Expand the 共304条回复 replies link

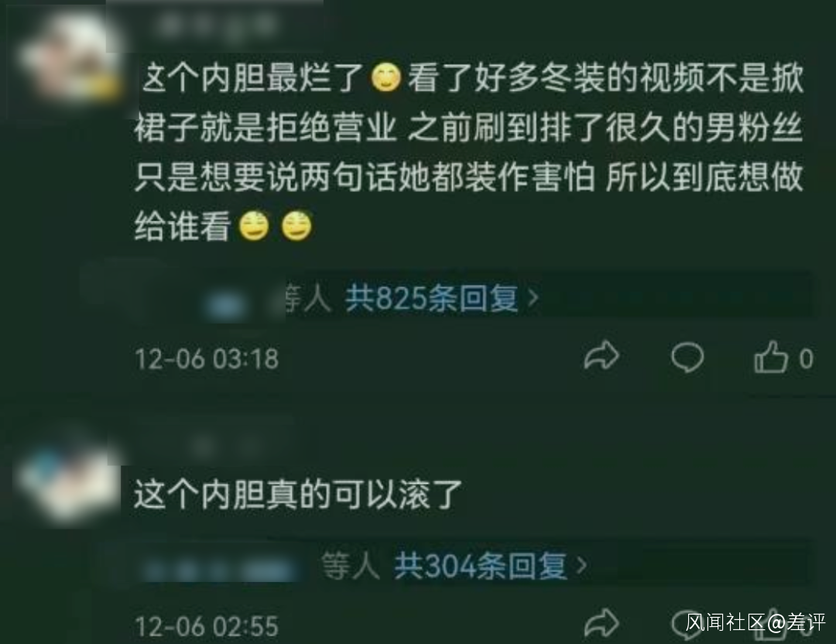pyautogui.click(x=481, y=566)
